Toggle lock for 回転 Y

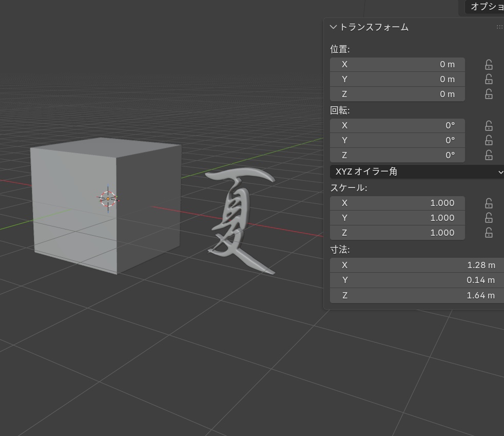tap(489, 141)
